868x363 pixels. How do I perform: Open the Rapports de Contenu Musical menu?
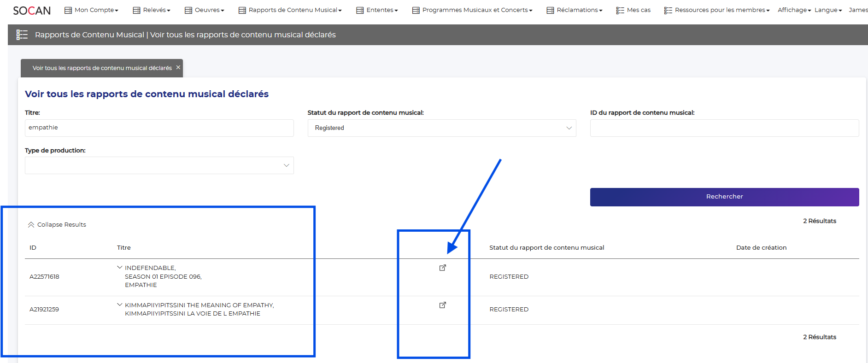(290, 10)
